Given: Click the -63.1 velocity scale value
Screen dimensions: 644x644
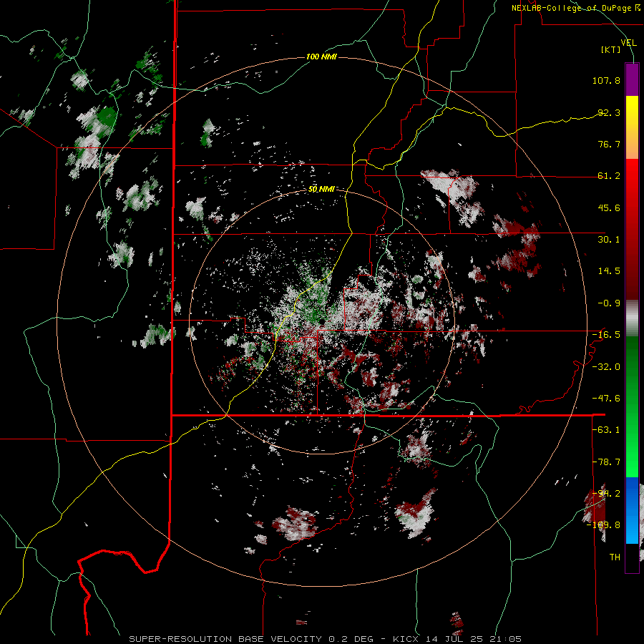Looking at the screenshot, I should tap(606, 430).
